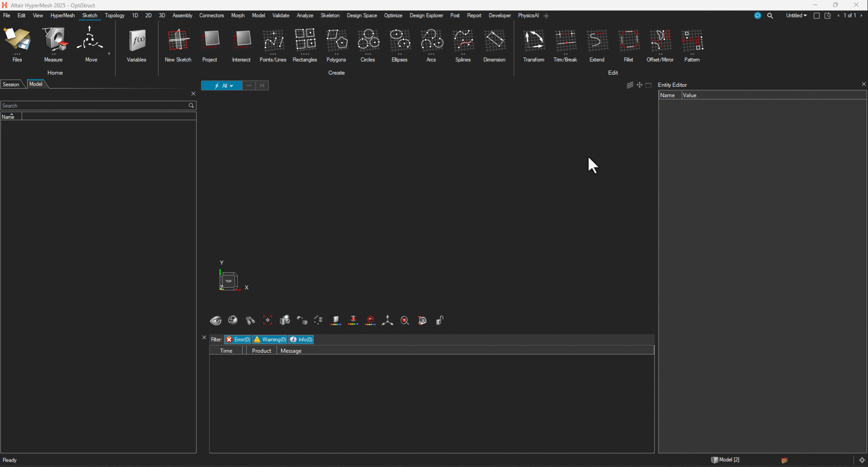Toggle the single page layout square icon
868x467 pixels.
point(816,15)
